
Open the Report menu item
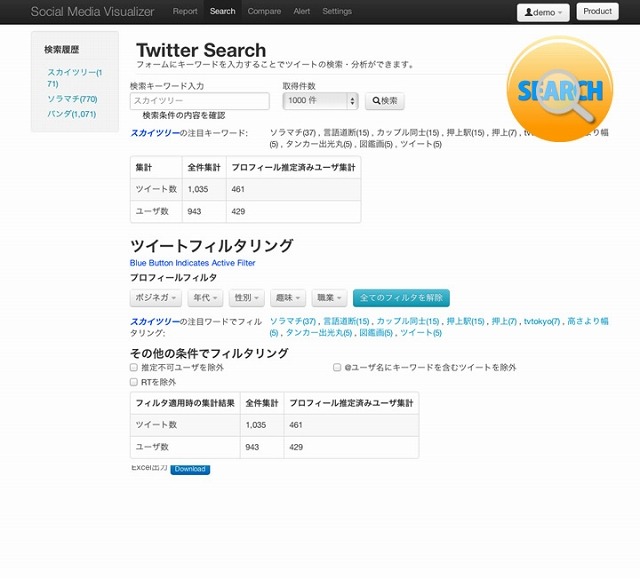tap(185, 12)
